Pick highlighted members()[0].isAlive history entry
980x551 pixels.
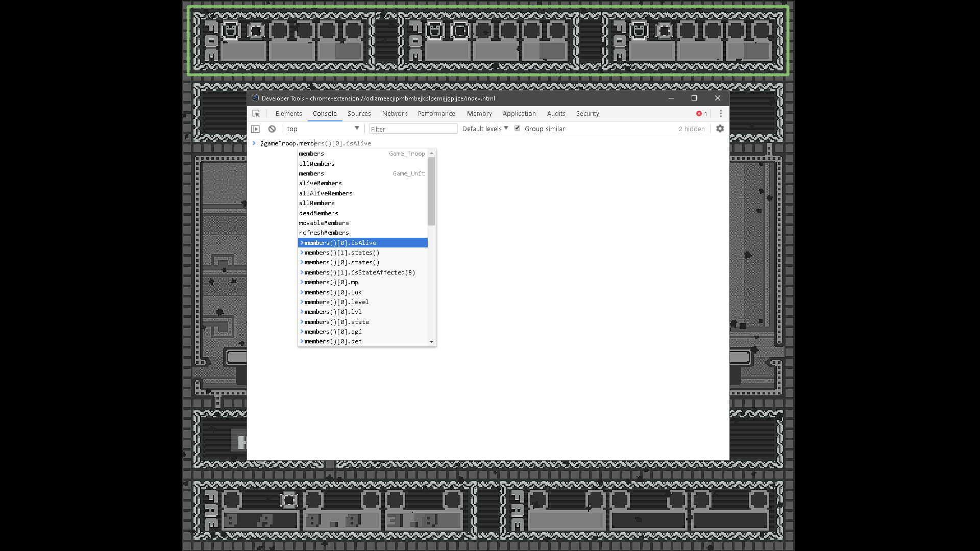coord(362,243)
